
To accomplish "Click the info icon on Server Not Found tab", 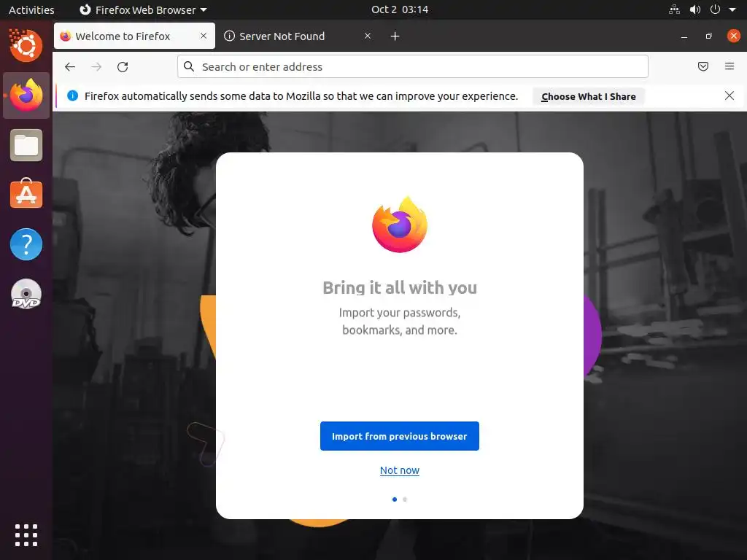I will [229, 36].
